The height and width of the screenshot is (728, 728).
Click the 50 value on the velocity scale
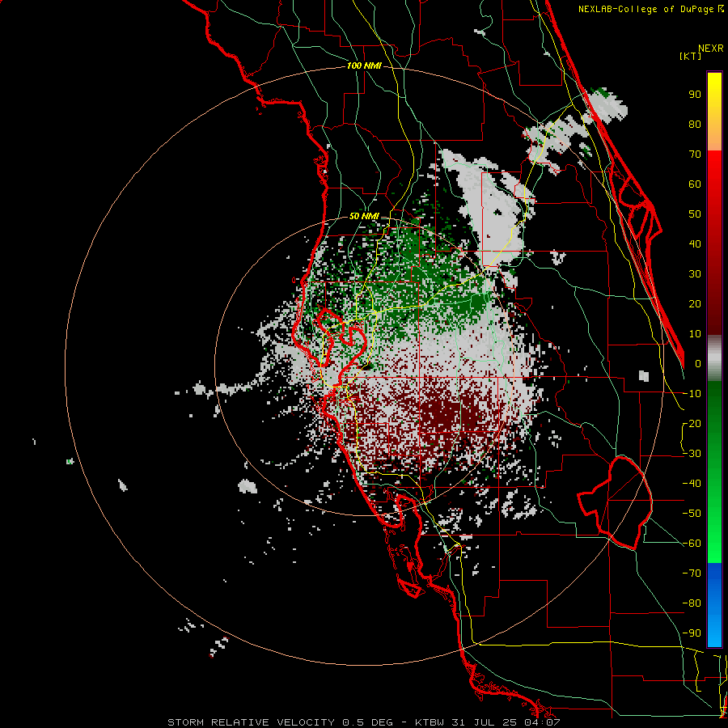[695, 214]
